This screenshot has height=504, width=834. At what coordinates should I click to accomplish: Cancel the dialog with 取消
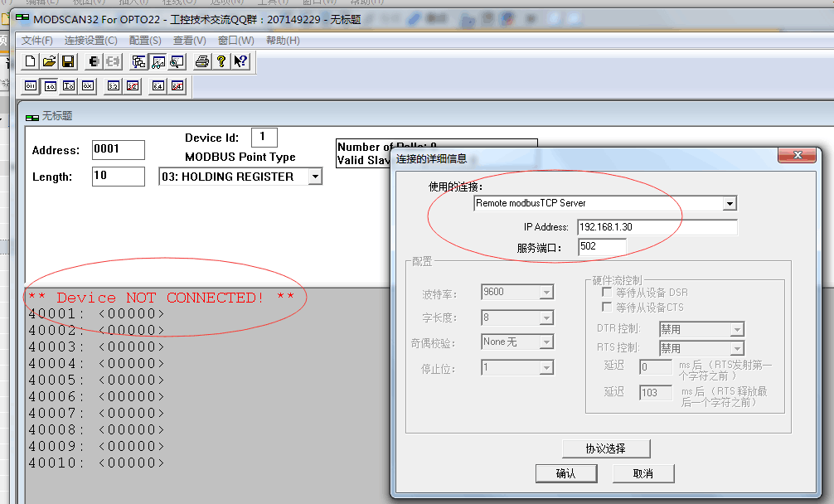643,473
